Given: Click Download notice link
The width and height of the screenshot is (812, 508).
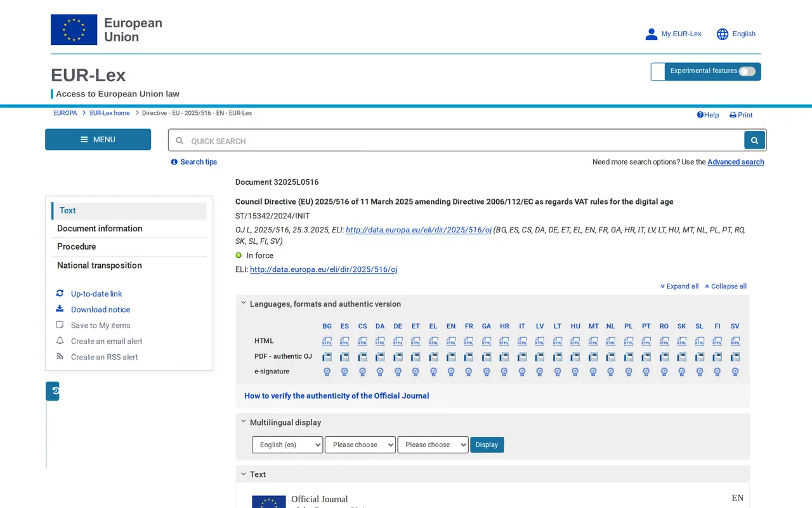Looking at the screenshot, I should tap(100, 310).
